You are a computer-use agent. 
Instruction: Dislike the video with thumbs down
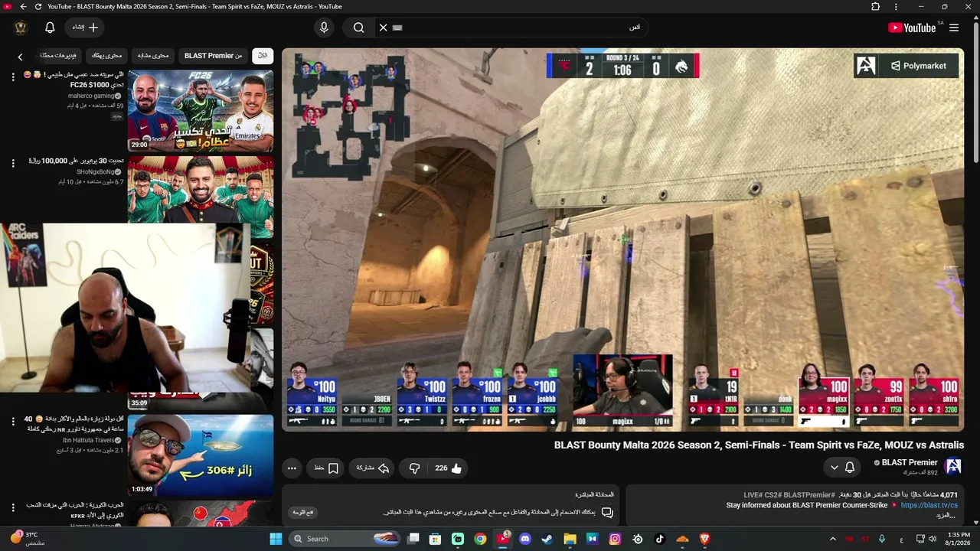pyautogui.click(x=414, y=468)
